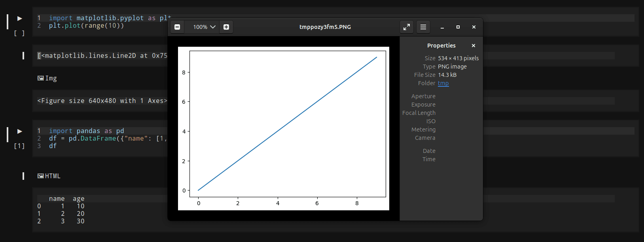Click the plotted line chart image
This screenshot has height=242, width=644.
(x=284, y=128)
